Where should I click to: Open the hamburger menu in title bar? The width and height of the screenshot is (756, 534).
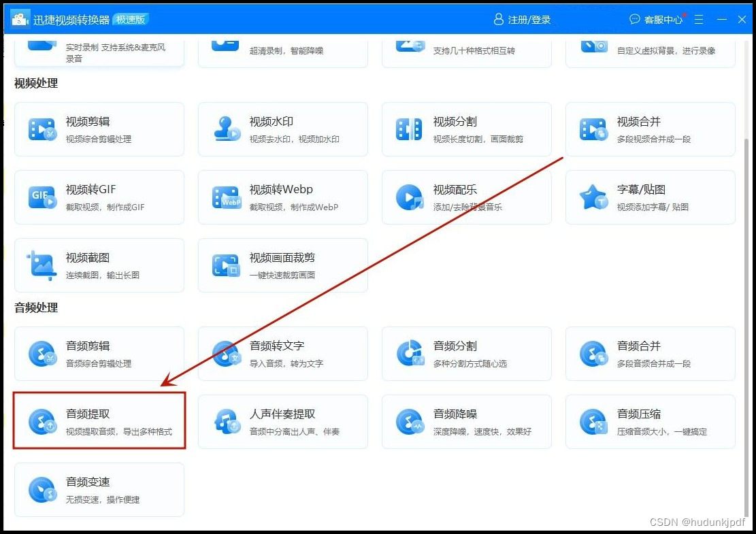tap(699, 19)
